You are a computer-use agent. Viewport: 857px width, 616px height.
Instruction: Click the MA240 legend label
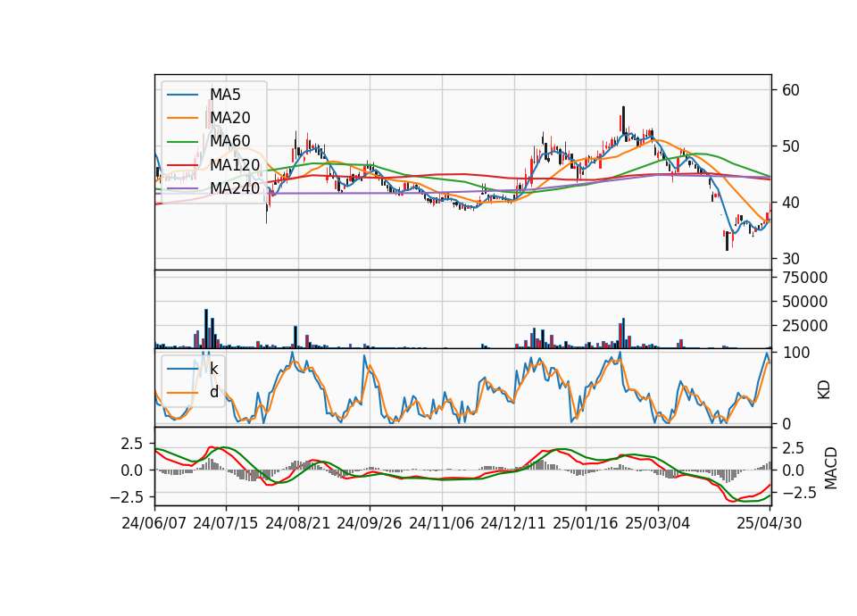(x=235, y=188)
